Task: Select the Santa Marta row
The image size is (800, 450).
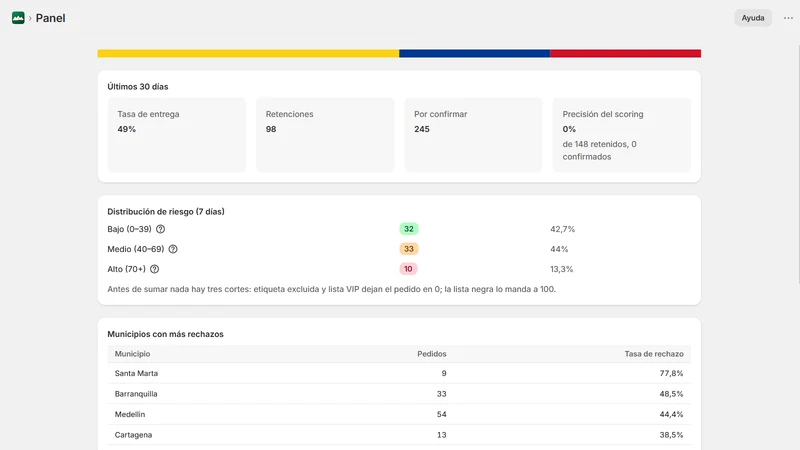Action: click(399, 373)
